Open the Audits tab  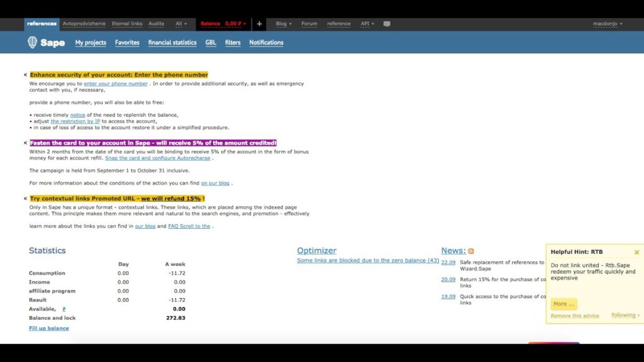point(156,24)
